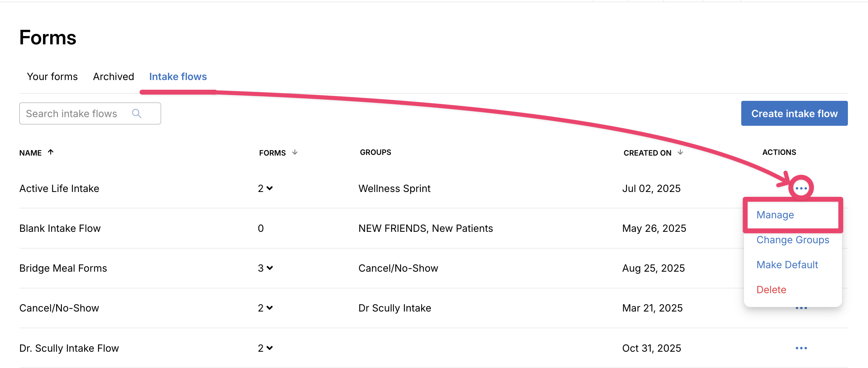The width and height of the screenshot is (868, 368).
Task: Choose Make Default in the dropdown
Action: point(787,265)
